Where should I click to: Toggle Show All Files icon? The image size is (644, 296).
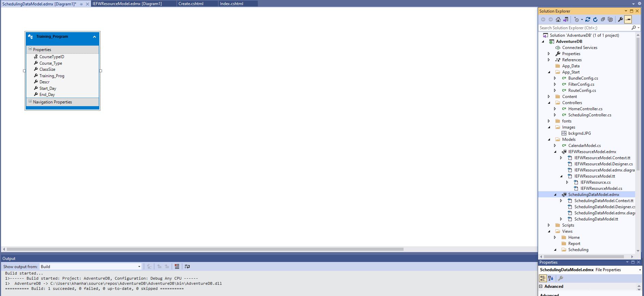tap(610, 19)
